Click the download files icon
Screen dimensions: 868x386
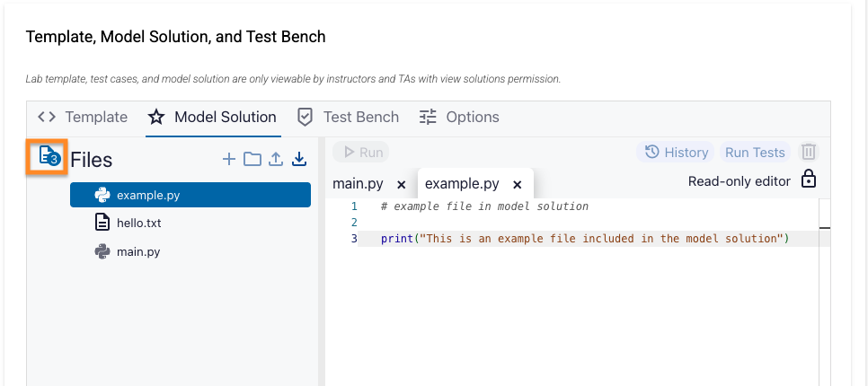tap(300, 159)
